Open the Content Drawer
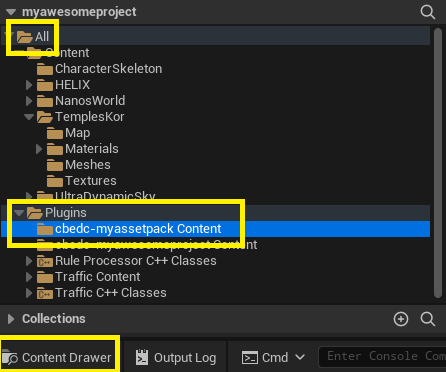Viewport: 446px width, 372px height. click(x=57, y=357)
